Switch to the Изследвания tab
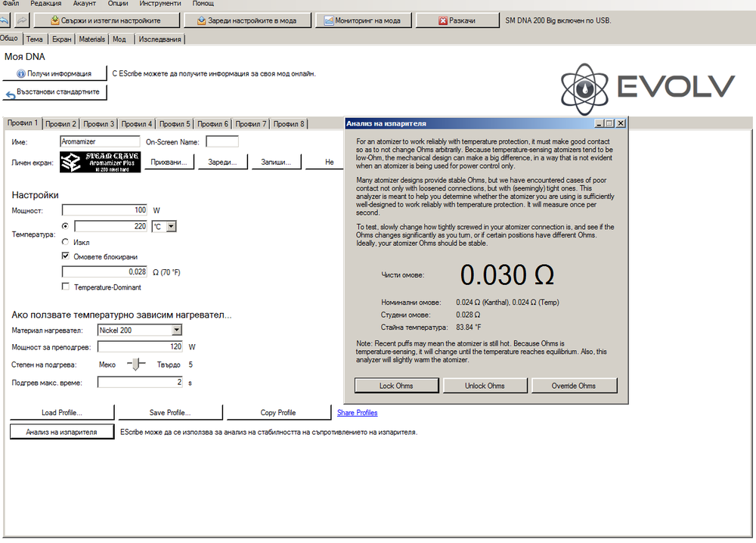The image size is (756, 543). pos(160,39)
